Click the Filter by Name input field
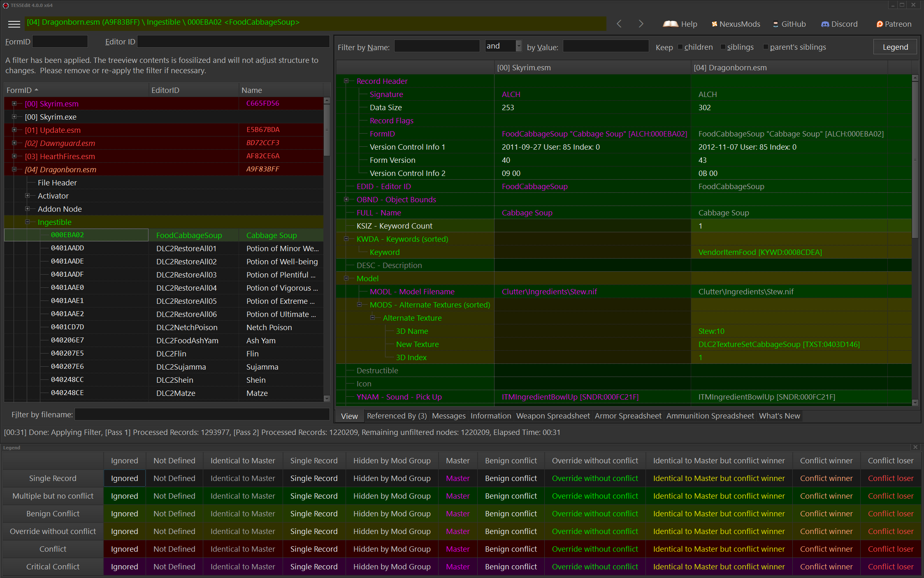This screenshot has height=578, width=924. pyautogui.click(x=436, y=46)
